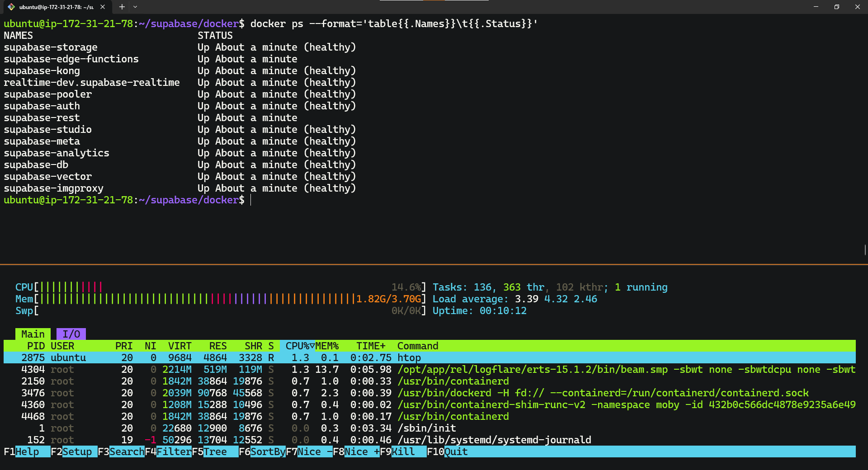This screenshot has height=470, width=868.
Task: Click the Uptime 00:10:12 text
Action: tap(480, 310)
